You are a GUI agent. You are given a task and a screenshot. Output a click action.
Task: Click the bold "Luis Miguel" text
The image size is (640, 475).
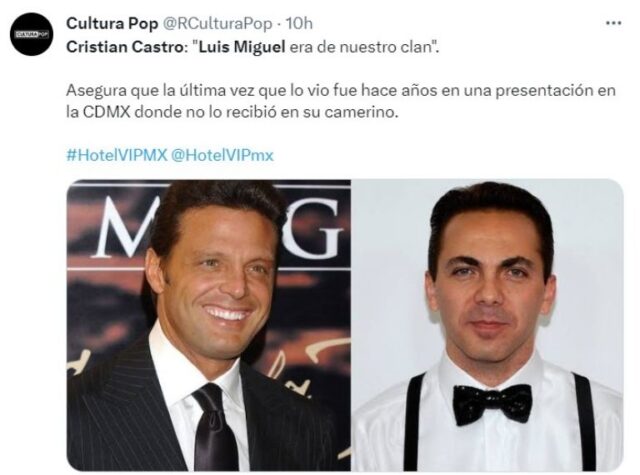click(243, 47)
